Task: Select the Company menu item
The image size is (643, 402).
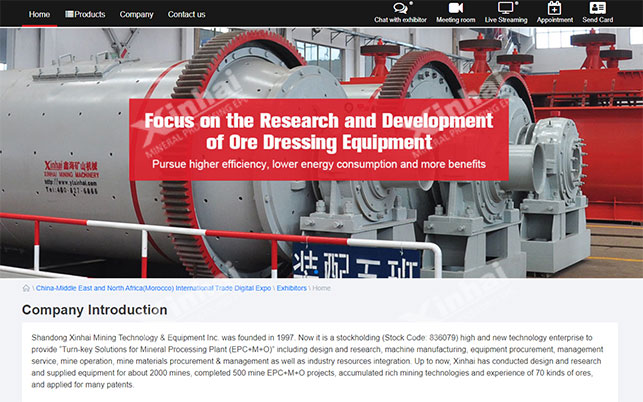Action: pos(136,14)
